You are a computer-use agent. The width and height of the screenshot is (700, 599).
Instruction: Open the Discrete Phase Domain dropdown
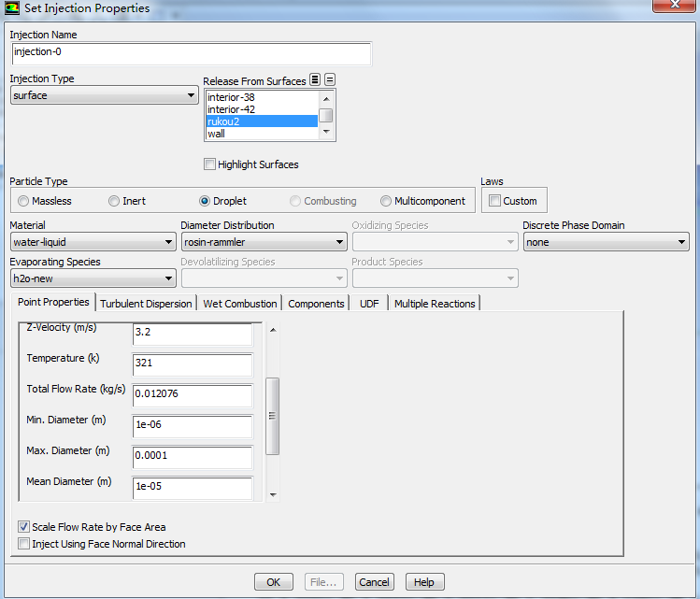click(605, 242)
